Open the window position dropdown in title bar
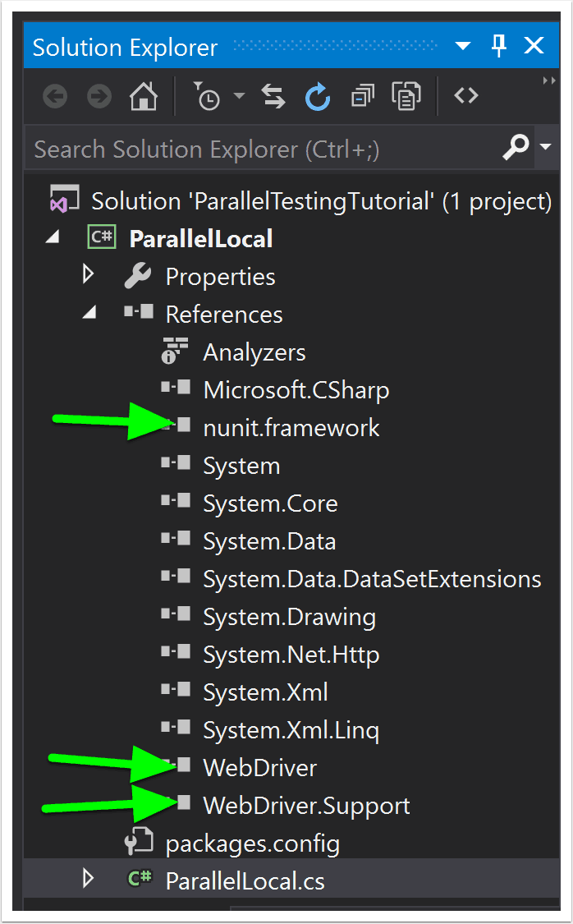Screen dimensions: 573x924 coord(463,46)
